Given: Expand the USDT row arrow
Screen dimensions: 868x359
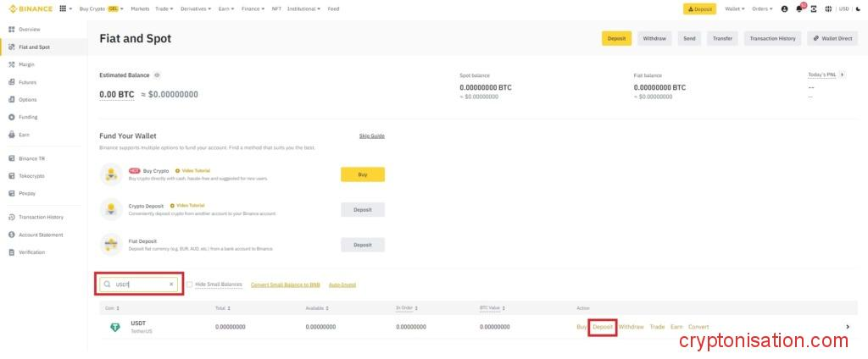Looking at the screenshot, I should [848, 327].
